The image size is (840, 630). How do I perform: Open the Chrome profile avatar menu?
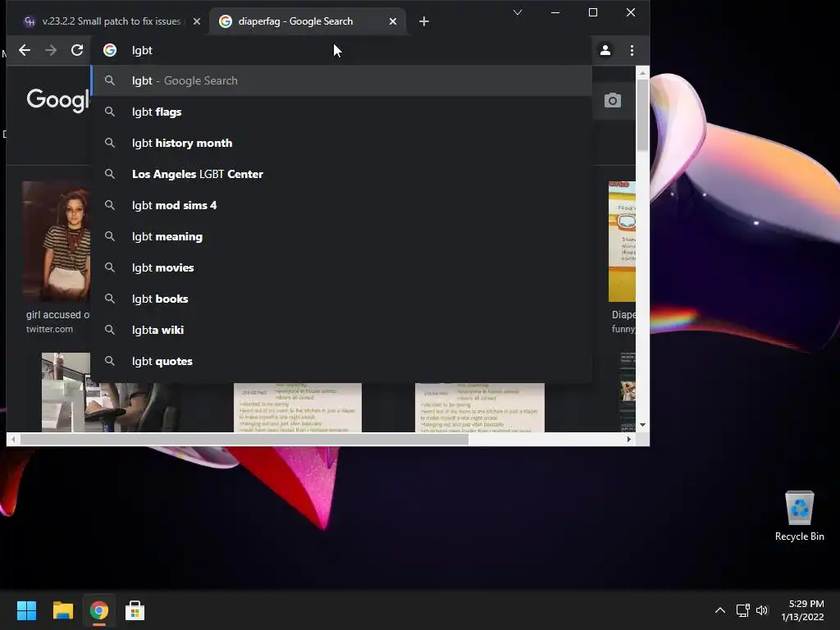pyautogui.click(x=605, y=50)
